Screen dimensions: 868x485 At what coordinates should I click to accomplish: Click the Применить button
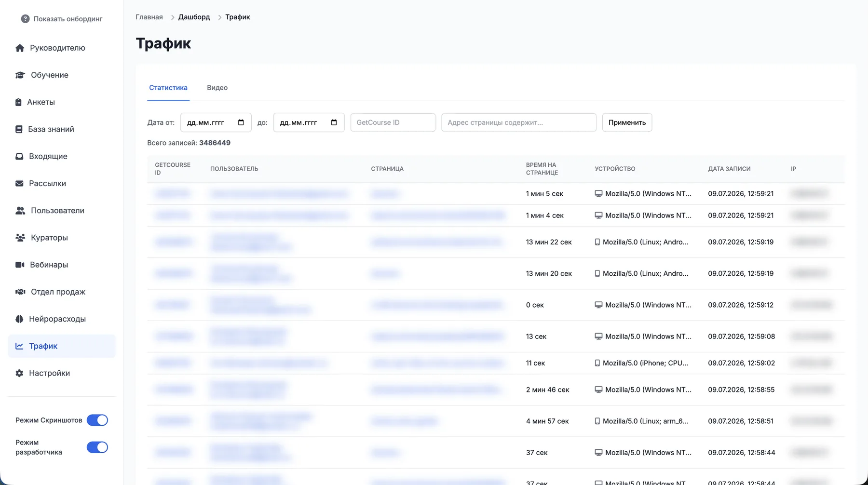click(627, 122)
